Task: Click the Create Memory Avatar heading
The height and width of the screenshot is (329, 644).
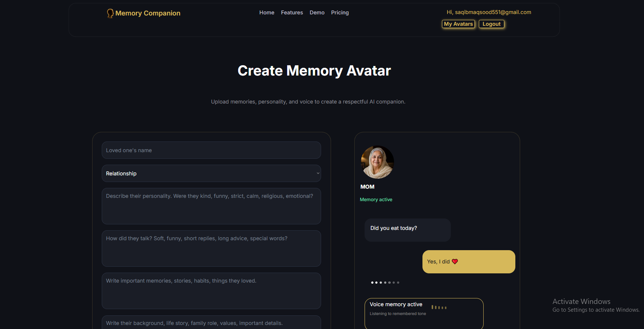Action: (x=314, y=71)
